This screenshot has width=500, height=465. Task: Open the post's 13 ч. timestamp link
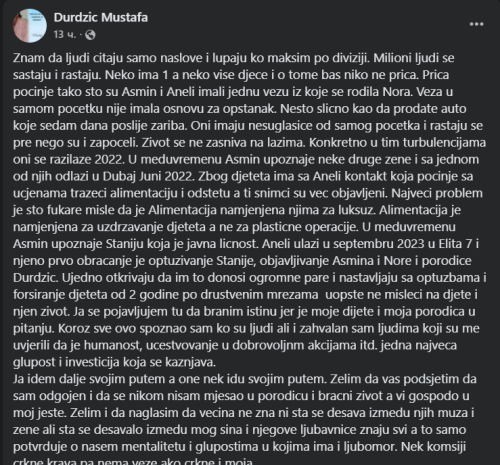click(x=65, y=34)
